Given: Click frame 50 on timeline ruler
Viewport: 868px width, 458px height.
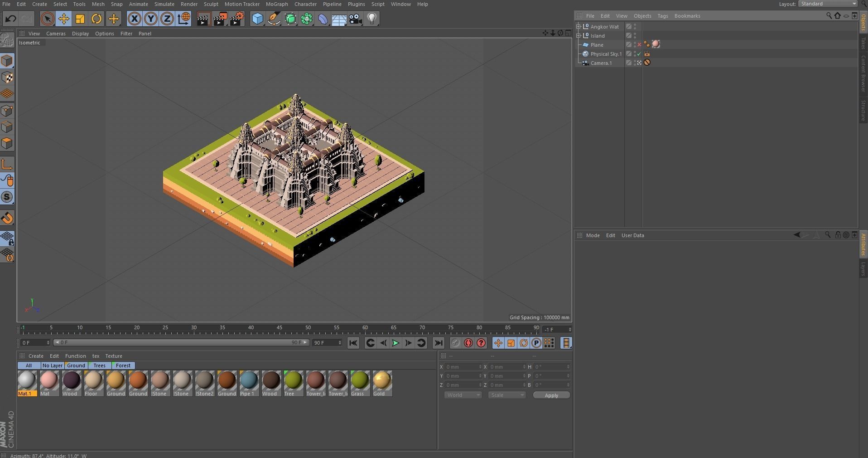Looking at the screenshot, I should pyautogui.click(x=308, y=328).
